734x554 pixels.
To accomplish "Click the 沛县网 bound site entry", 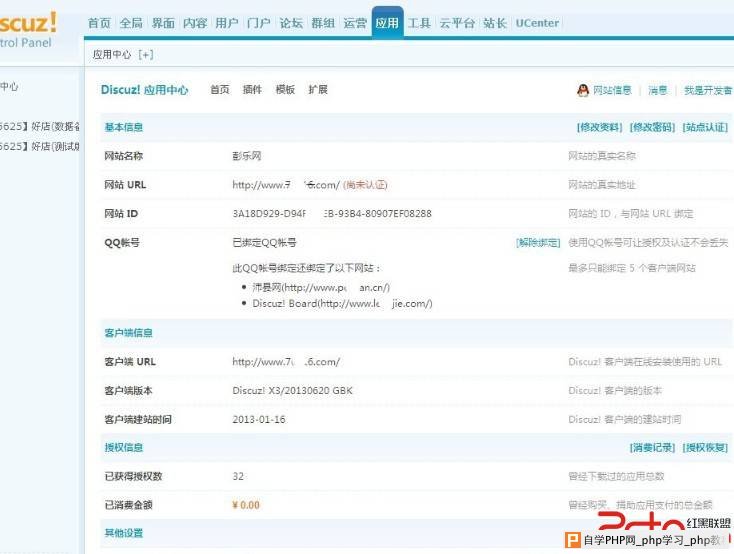I will (x=321, y=287).
